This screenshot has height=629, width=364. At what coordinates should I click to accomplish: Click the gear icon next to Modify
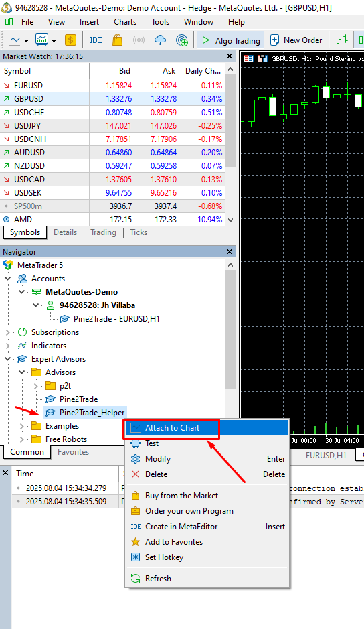pyautogui.click(x=136, y=458)
